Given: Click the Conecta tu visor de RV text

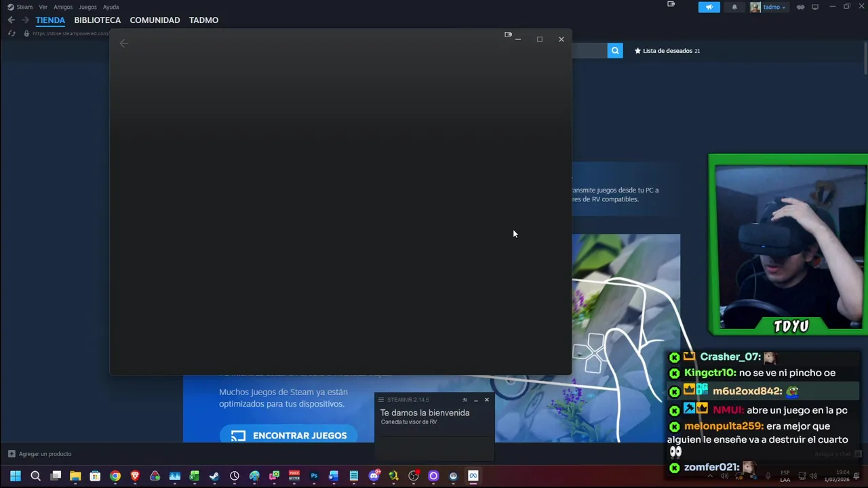Looking at the screenshot, I should pos(409,422).
